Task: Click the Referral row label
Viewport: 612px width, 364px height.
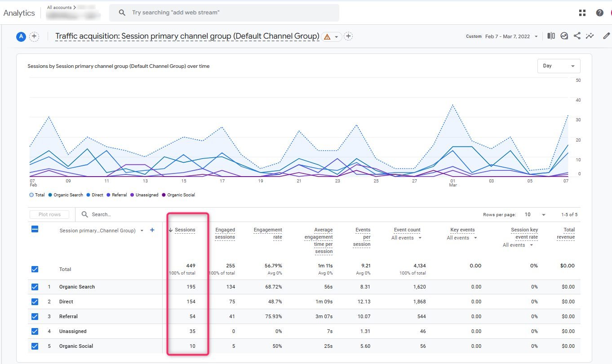Action: (x=68, y=316)
